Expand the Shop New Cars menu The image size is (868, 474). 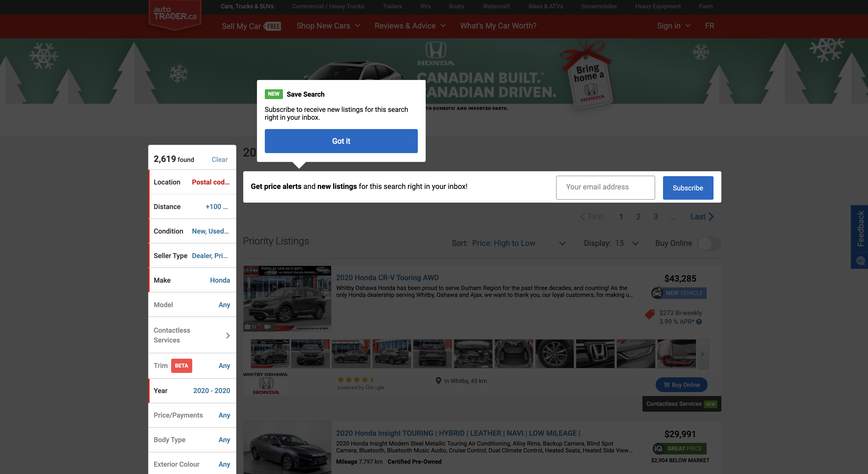pyautogui.click(x=328, y=26)
